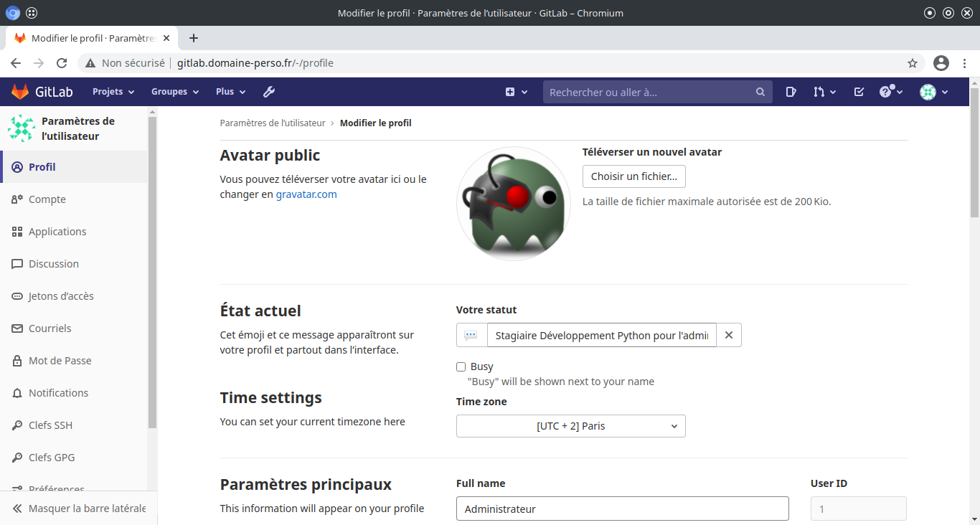The width and height of the screenshot is (980, 525).
Task: Click the search magnifier icon
Action: 760,92
